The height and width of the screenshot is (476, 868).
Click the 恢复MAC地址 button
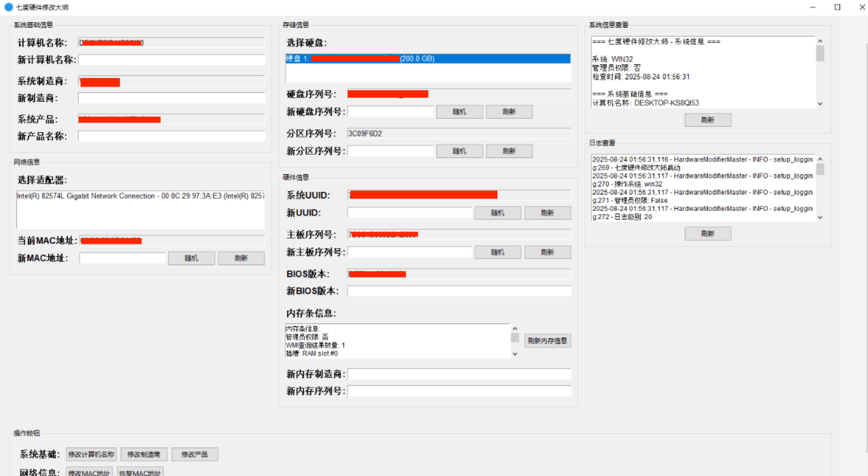coord(140,473)
